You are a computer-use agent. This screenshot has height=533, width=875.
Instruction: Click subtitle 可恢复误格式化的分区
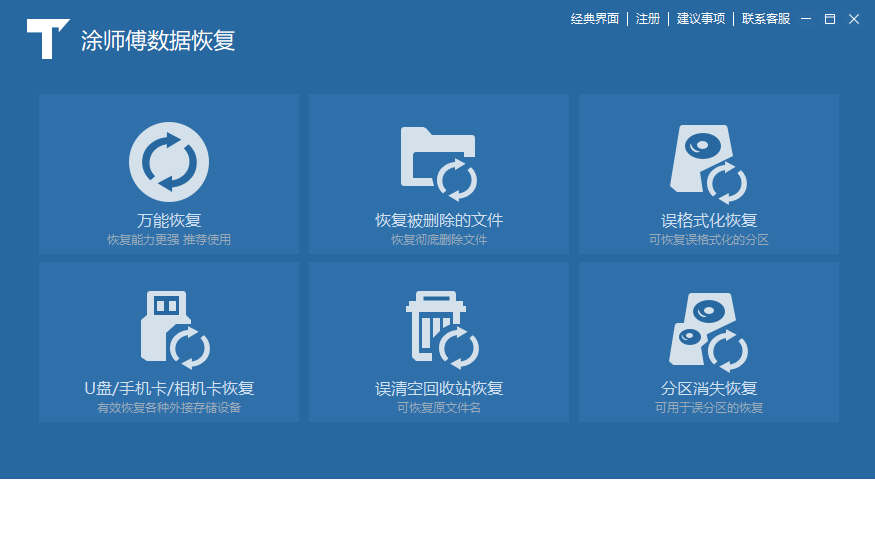(709, 240)
